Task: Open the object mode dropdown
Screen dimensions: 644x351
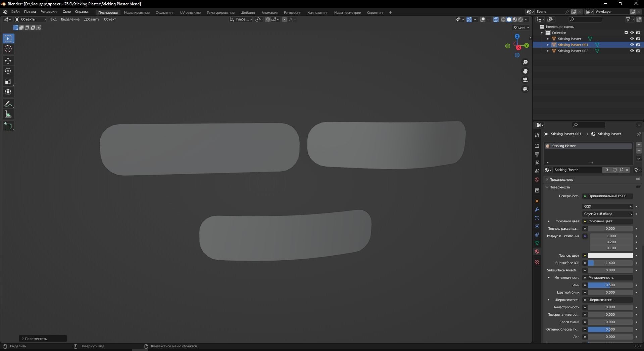Action: (x=30, y=19)
